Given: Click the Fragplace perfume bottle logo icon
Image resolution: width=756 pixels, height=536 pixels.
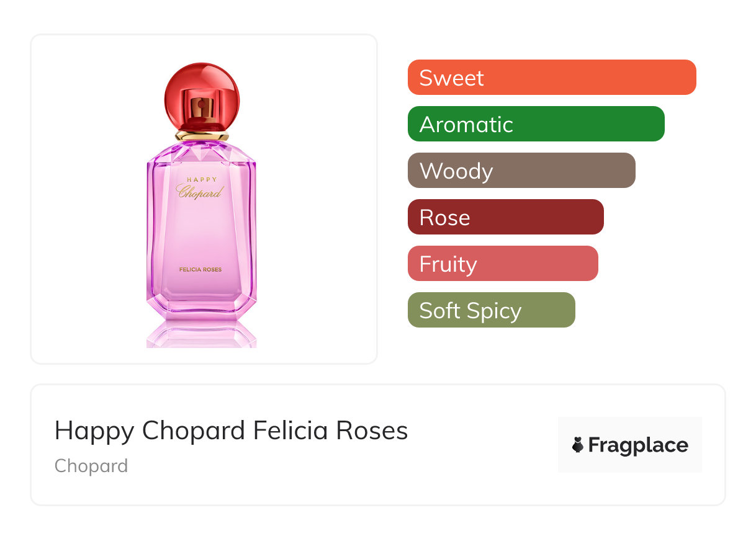Looking at the screenshot, I should [578, 445].
